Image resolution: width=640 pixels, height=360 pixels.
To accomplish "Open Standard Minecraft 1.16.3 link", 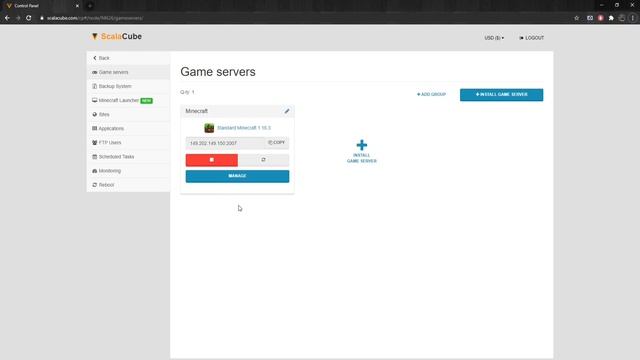I will (244, 128).
